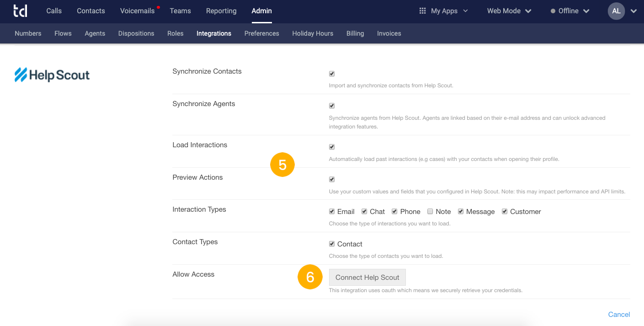Open the Holiday Hours tab

313,33
